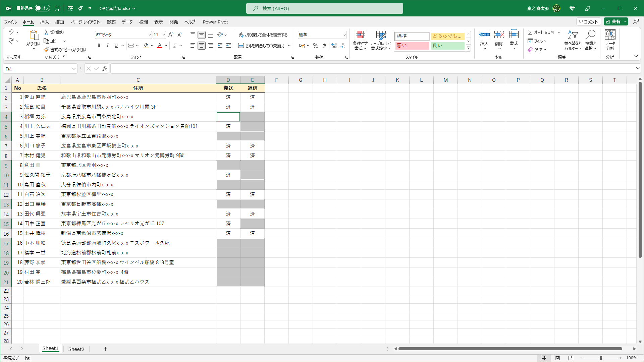Toggle Wrap Text for the cell
644x362 pixels.
tap(263, 35)
